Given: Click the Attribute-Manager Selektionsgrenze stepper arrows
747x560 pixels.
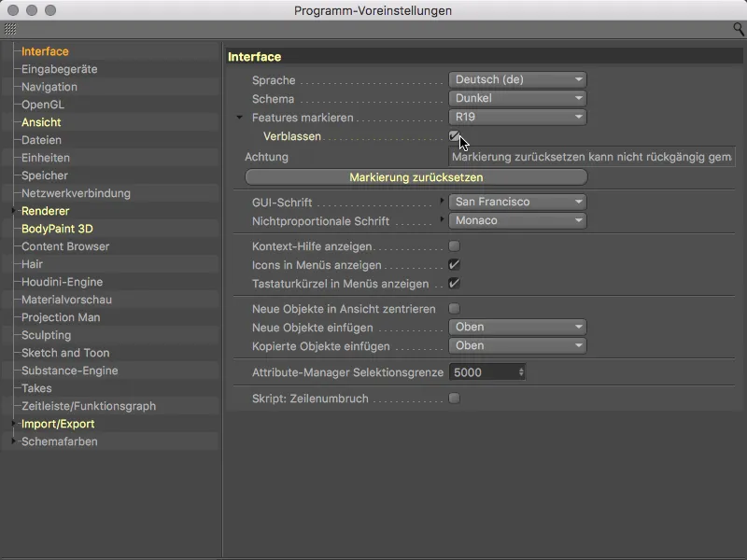Looking at the screenshot, I should pos(521,372).
